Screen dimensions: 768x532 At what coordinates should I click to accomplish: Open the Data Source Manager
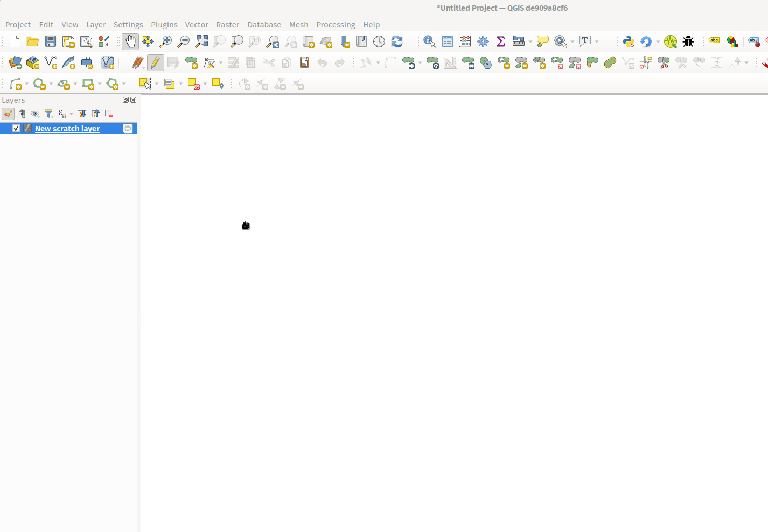tap(15, 62)
